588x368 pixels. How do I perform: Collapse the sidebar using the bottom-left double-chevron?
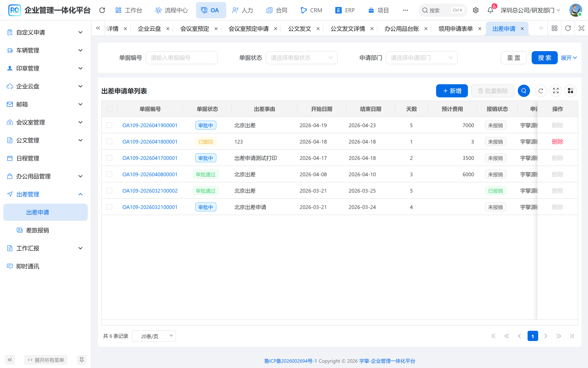10,360
